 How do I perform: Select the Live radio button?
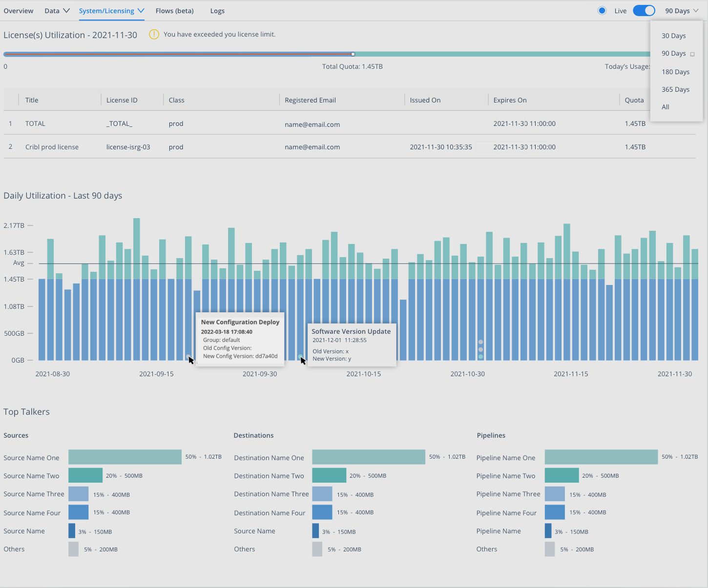tap(602, 10)
